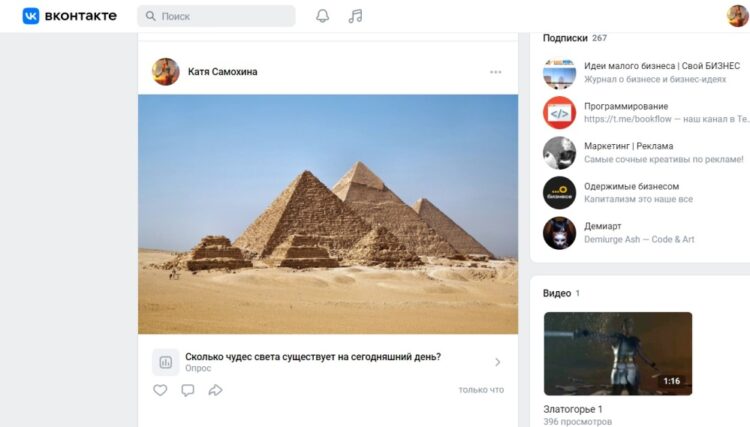
Task: Share the post with arrow icon
Action: [216, 390]
